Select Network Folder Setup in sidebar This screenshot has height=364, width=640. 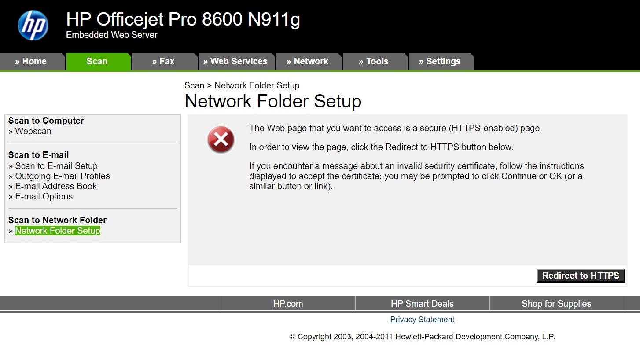point(57,230)
